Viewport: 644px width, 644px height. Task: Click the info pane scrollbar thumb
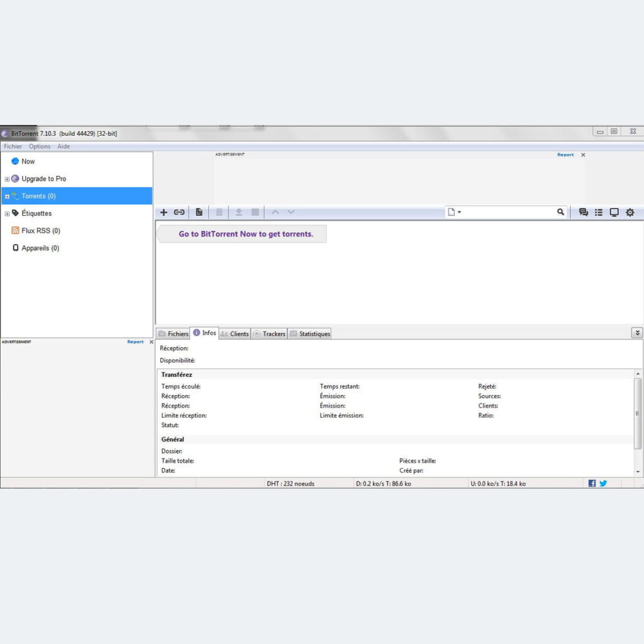tap(638, 414)
